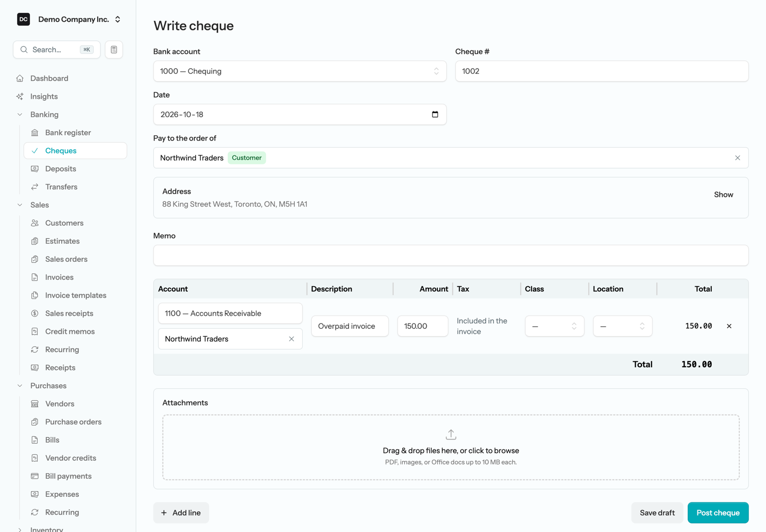Click Save draft button

pos(657,513)
